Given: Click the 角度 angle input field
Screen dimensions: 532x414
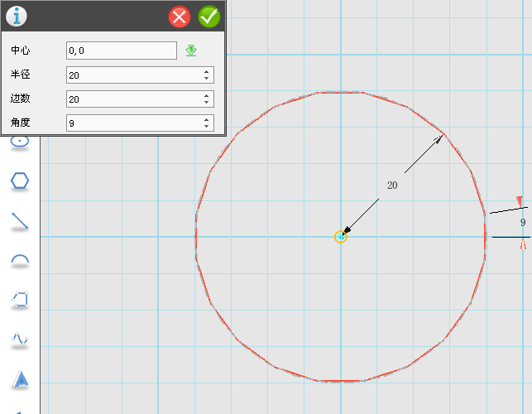Looking at the screenshot, I should pyautogui.click(x=140, y=123).
